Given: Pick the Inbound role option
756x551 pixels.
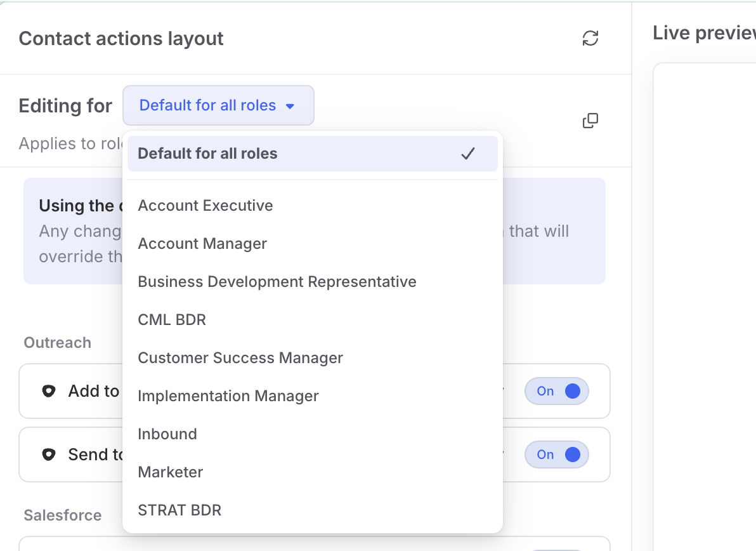Looking at the screenshot, I should [167, 434].
